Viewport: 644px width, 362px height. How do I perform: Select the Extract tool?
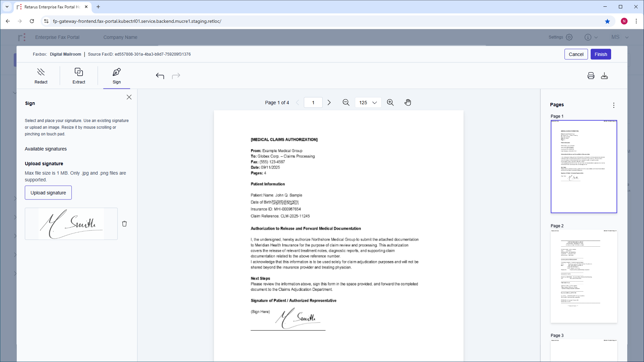[x=79, y=76]
